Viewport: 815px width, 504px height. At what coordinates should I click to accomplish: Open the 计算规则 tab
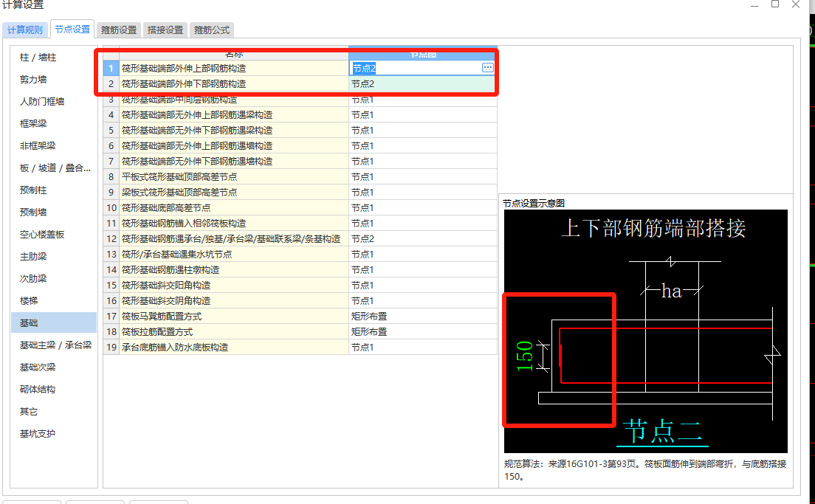[25, 30]
